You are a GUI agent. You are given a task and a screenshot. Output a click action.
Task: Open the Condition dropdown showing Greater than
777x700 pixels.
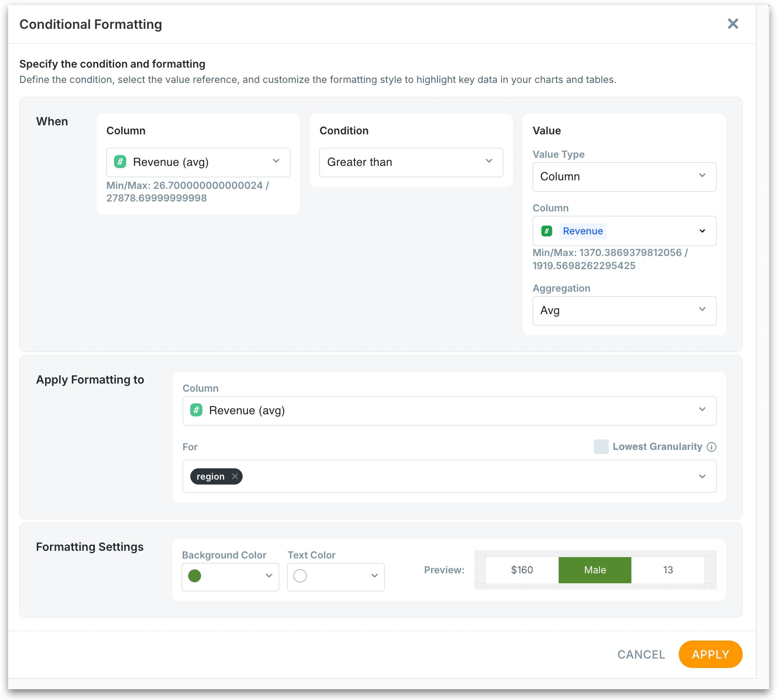(411, 162)
